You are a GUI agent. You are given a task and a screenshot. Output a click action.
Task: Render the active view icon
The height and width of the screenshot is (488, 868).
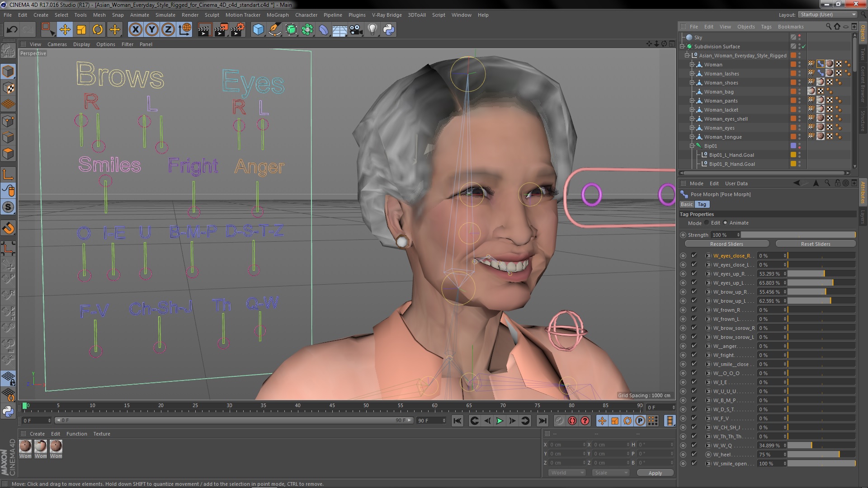point(204,30)
